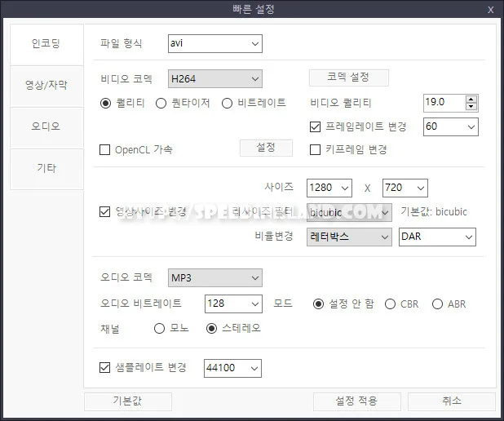Choose the ABR mode radio button
This screenshot has width=504, height=421.
click(437, 304)
